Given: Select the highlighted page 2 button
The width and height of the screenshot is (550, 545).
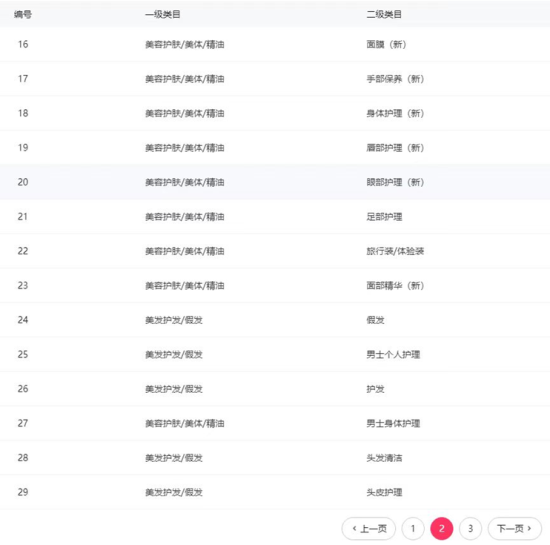Looking at the screenshot, I should (442, 529).
